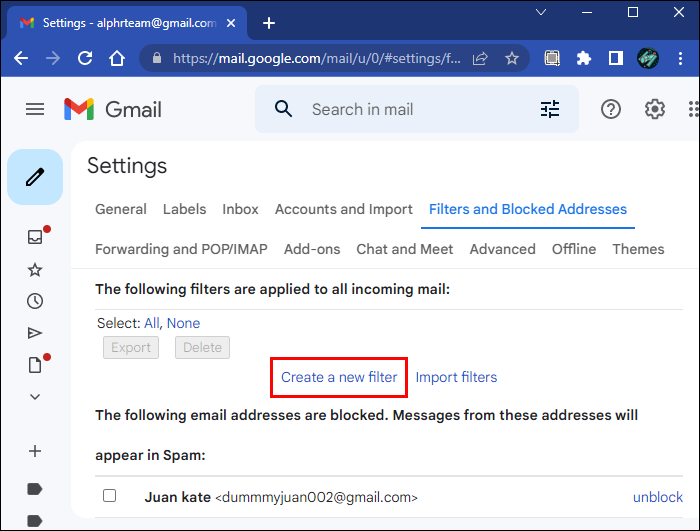This screenshot has width=700, height=531.
Task: Open Drafts via document sidebar icon
Action: click(x=35, y=365)
